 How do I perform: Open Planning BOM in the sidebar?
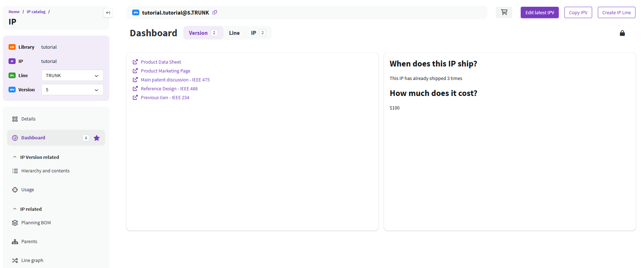click(x=36, y=223)
